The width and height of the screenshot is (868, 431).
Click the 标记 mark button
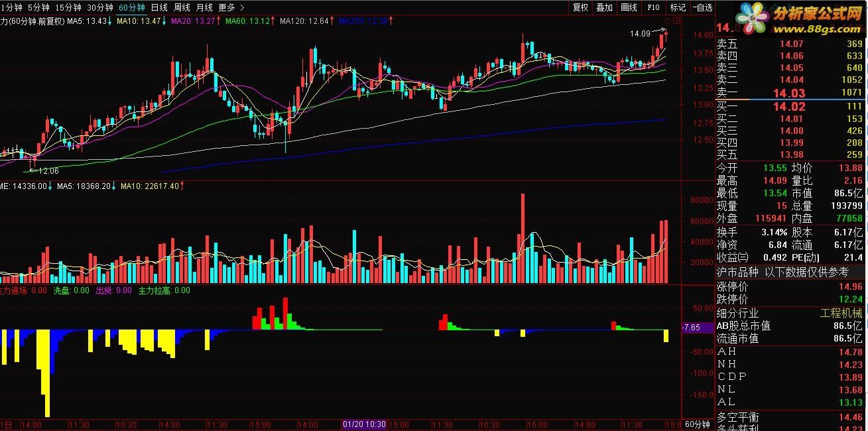678,7
